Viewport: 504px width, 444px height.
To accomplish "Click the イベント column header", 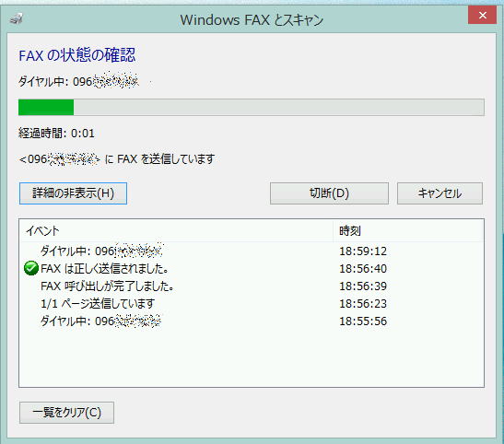I will pyautogui.click(x=177, y=230).
